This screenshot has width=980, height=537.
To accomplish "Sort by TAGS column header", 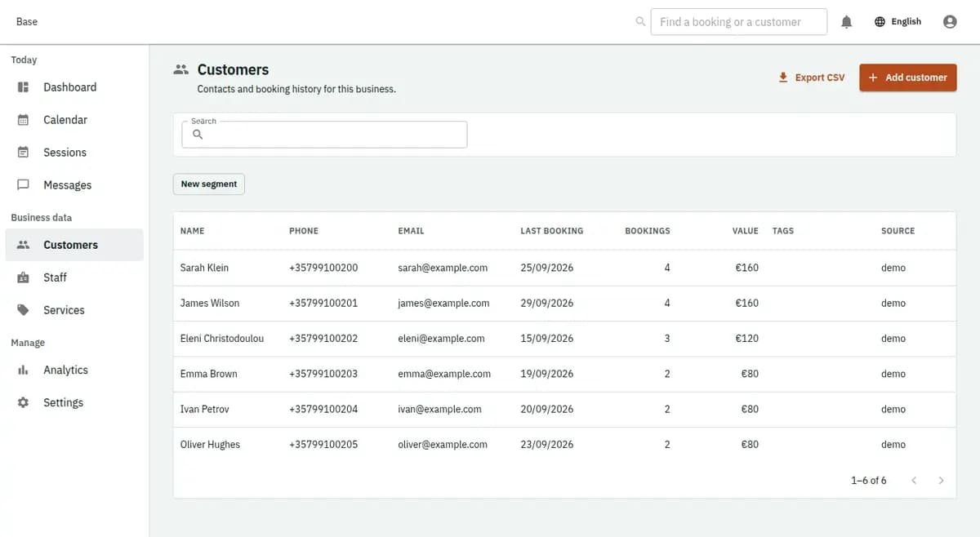I will pyautogui.click(x=783, y=231).
